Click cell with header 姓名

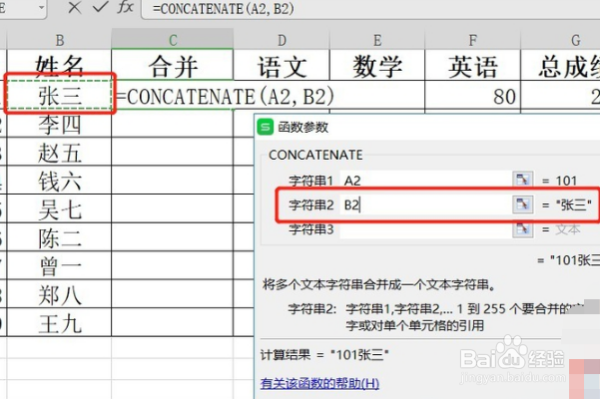pyautogui.click(x=59, y=65)
